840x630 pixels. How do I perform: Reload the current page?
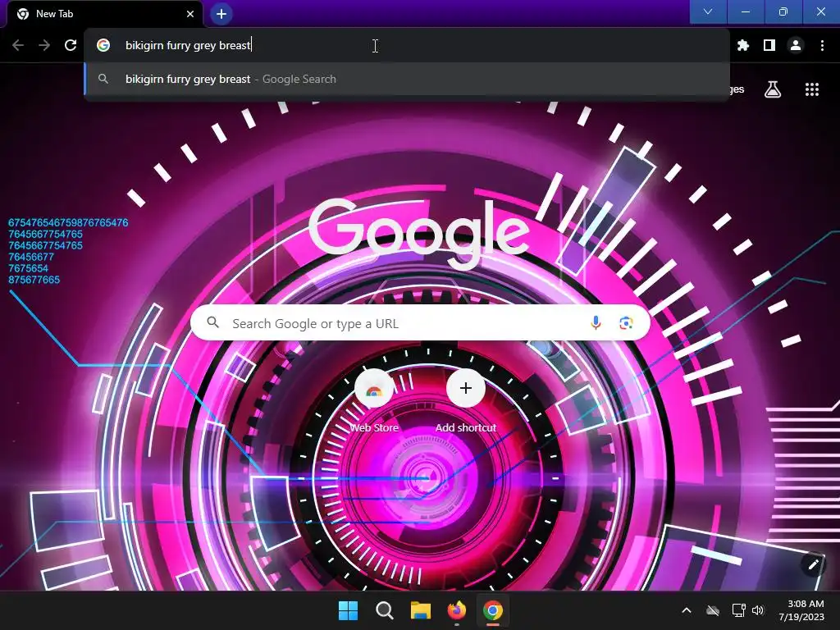[71, 46]
